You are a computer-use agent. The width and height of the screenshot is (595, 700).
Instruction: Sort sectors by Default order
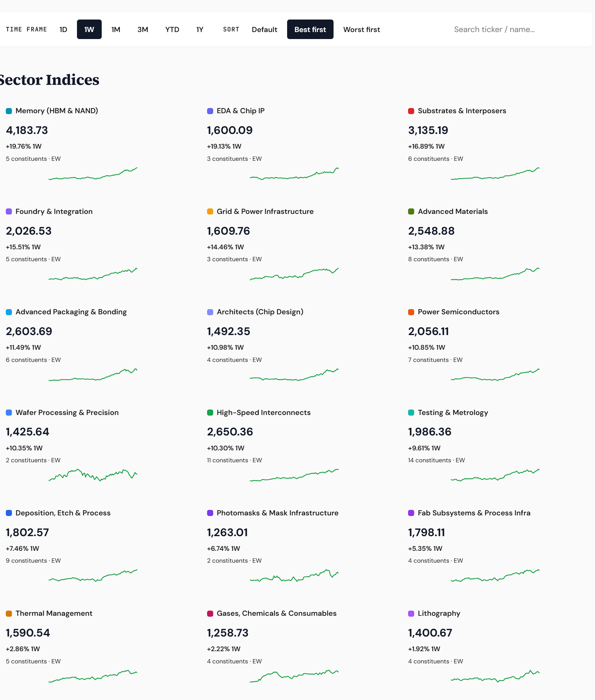265,29
